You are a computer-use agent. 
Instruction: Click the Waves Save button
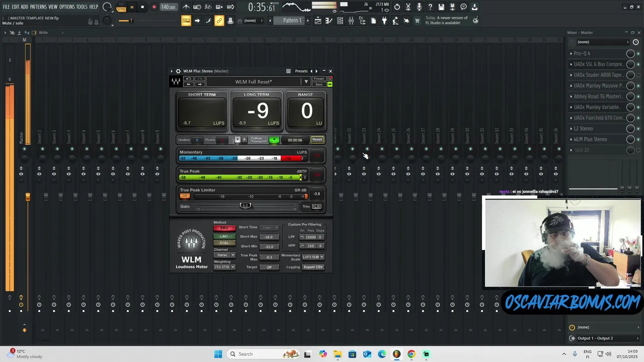pos(318,84)
